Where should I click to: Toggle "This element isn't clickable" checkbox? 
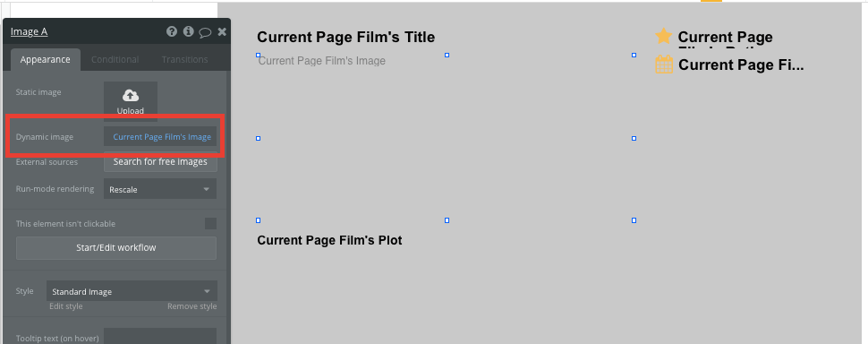pos(211,224)
